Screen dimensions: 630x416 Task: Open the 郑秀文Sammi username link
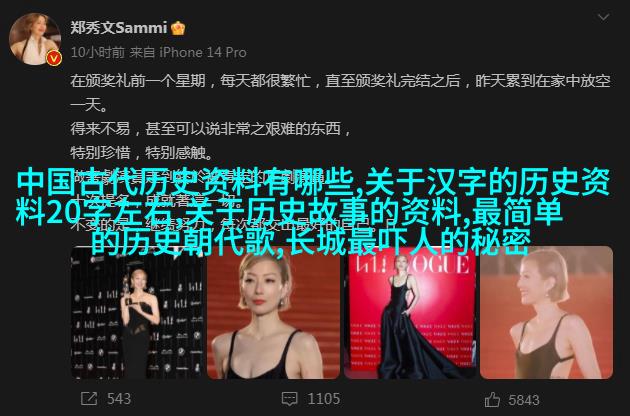pyautogui.click(x=119, y=28)
